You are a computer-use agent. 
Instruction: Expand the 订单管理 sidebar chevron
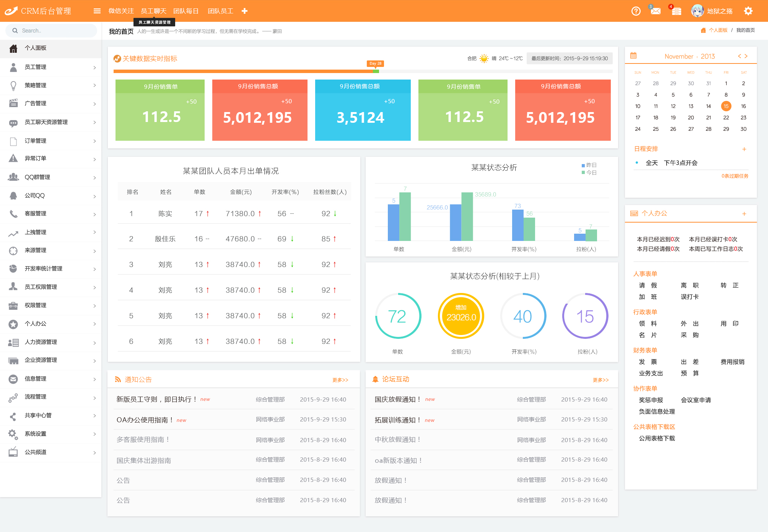(x=94, y=141)
